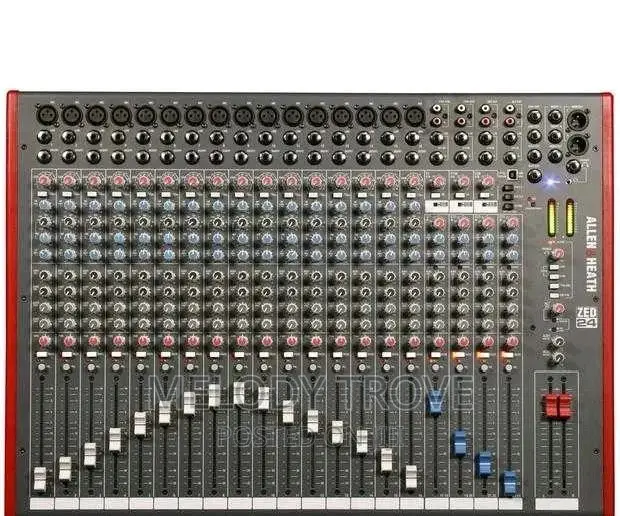The height and width of the screenshot is (516, 620).
Task: Click the first stereo channel red gain knob
Action: coord(439,181)
